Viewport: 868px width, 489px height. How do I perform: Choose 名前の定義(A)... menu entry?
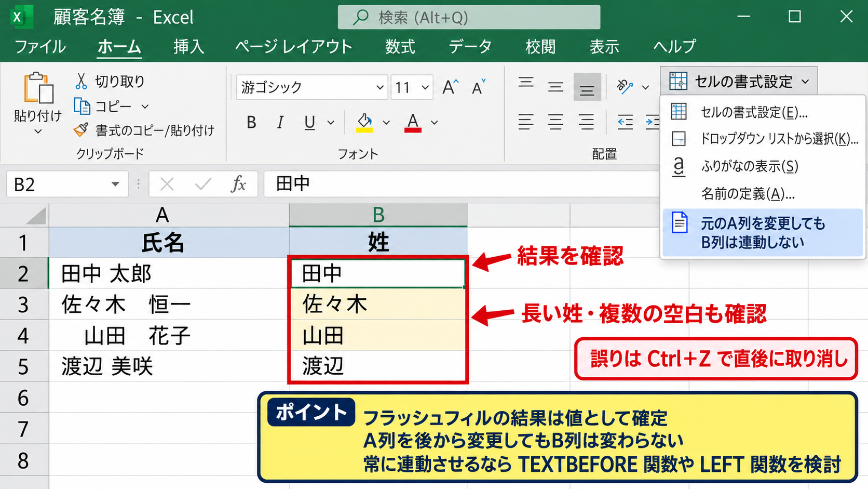coord(762,194)
